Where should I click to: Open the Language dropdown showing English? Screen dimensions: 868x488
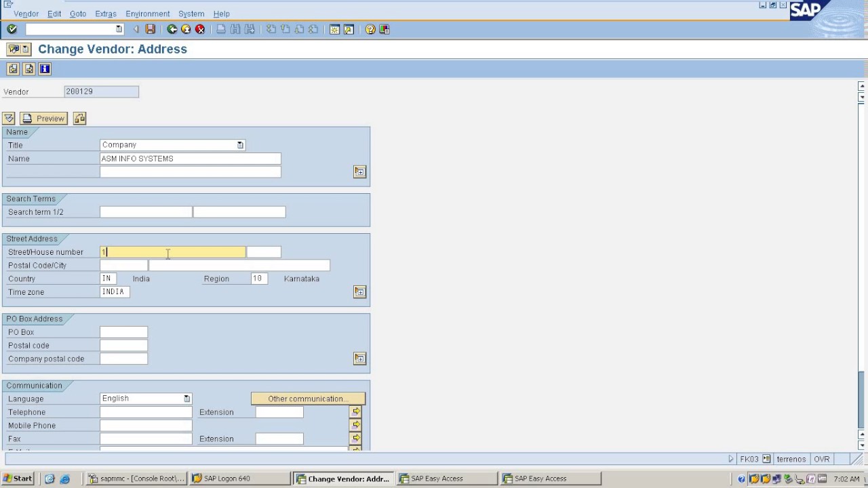(x=187, y=399)
